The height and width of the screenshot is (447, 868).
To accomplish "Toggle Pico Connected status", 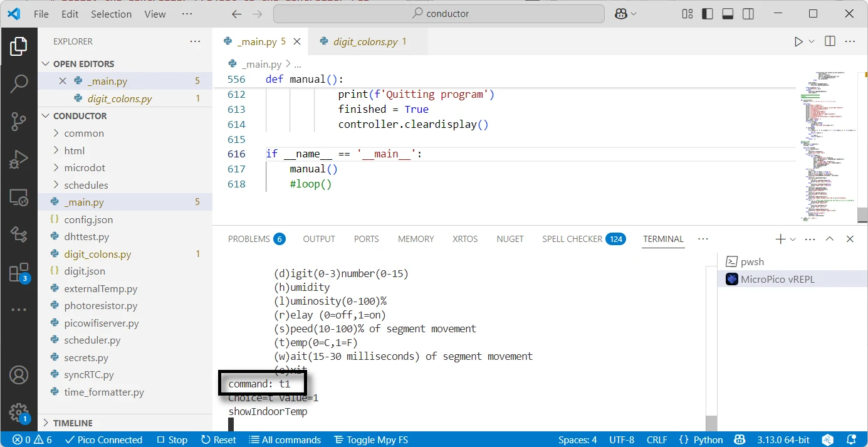I will click(x=103, y=439).
